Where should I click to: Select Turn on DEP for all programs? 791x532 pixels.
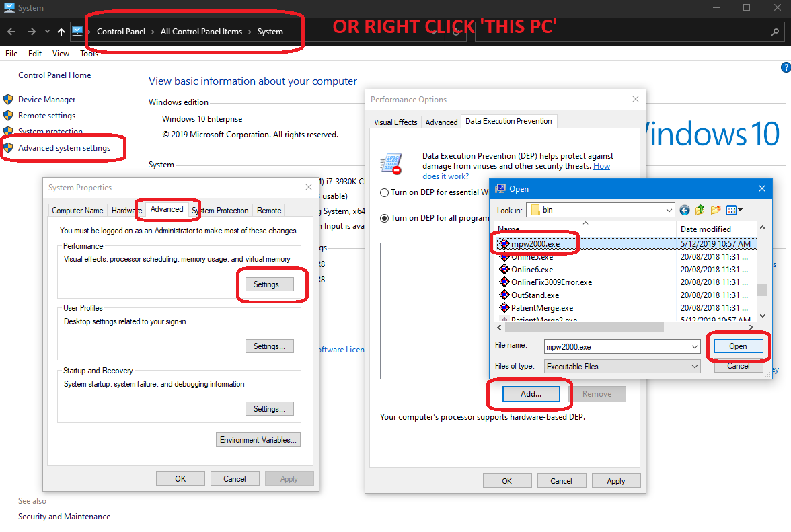(385, 219)
